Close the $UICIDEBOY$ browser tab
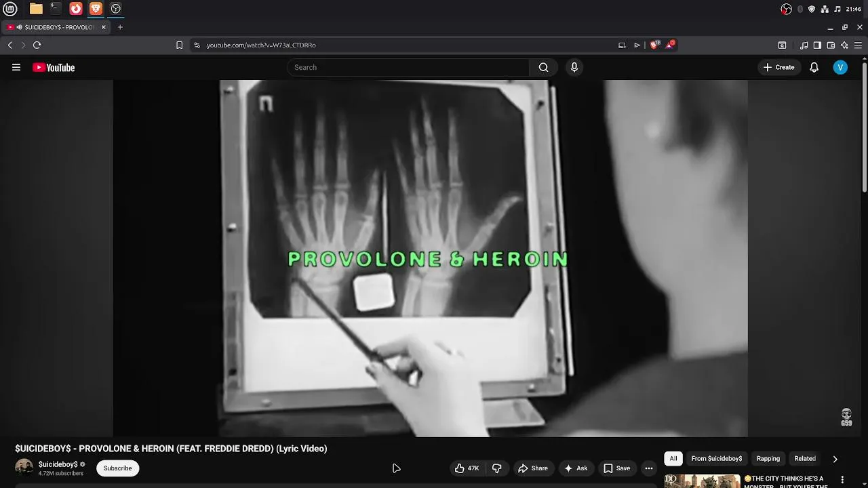Screen dimensions: 868x488 (104, 27)
